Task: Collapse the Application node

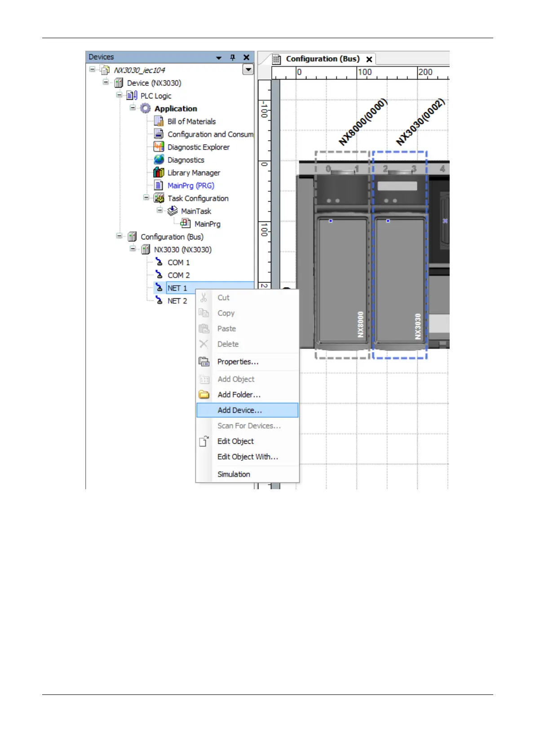Action: tap(133, 108)
